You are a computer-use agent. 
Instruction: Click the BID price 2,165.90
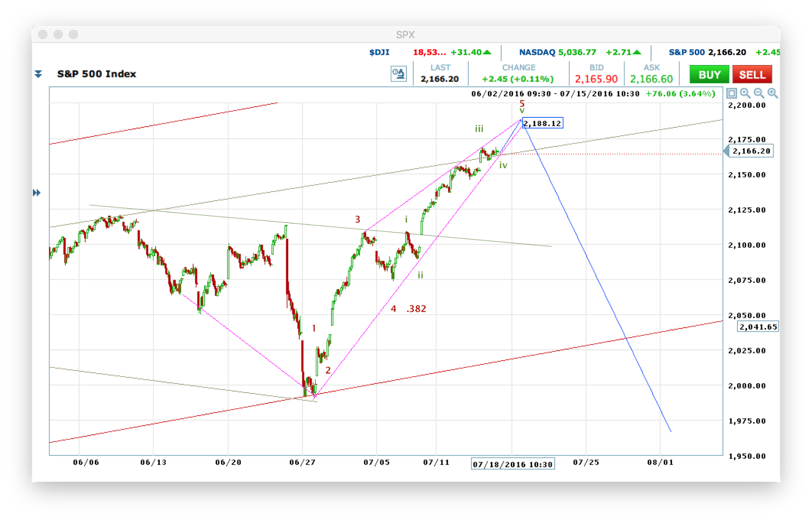coord(597,79)
